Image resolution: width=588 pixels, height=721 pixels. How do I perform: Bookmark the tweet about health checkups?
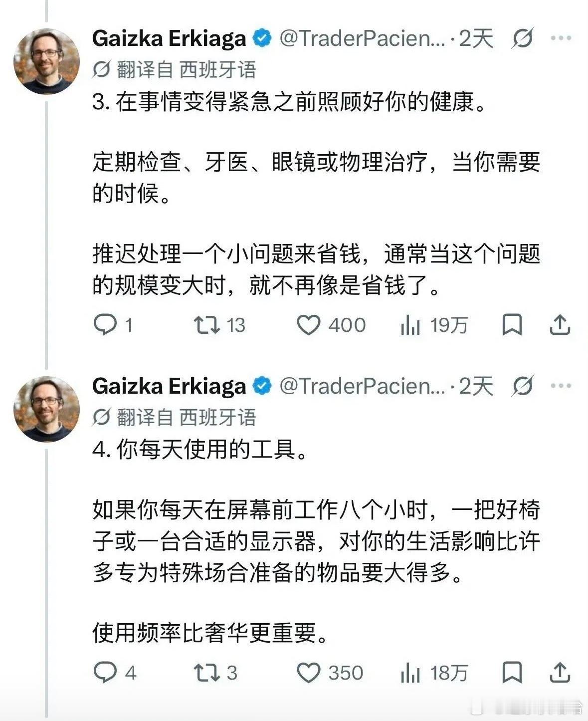coord(512,325)
